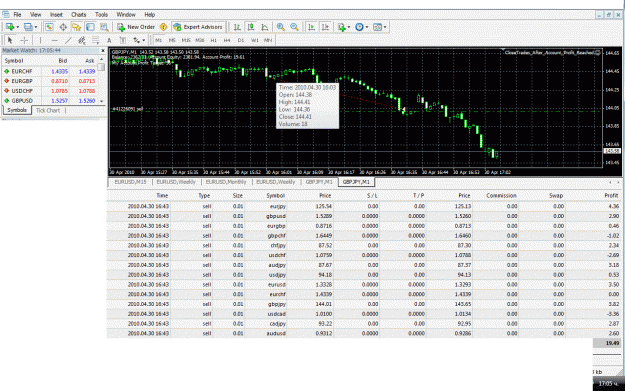Switch to the M15 timeframe
Screen dimensions: 625x391
click(186, 40)
